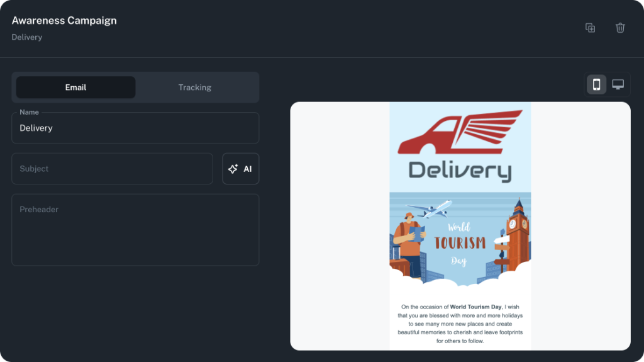
Task: Click the Name field containing Delivery
Action: coord(135,128)
